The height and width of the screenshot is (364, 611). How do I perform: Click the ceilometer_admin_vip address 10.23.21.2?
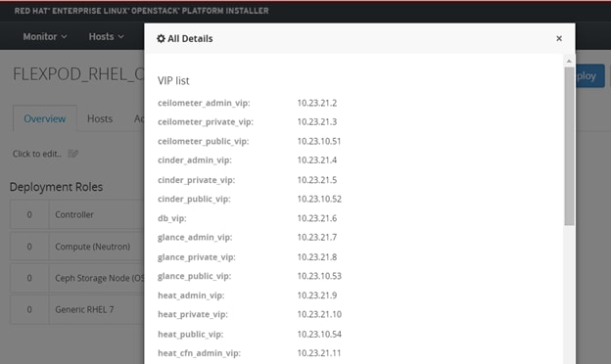[x=317, y=103]
